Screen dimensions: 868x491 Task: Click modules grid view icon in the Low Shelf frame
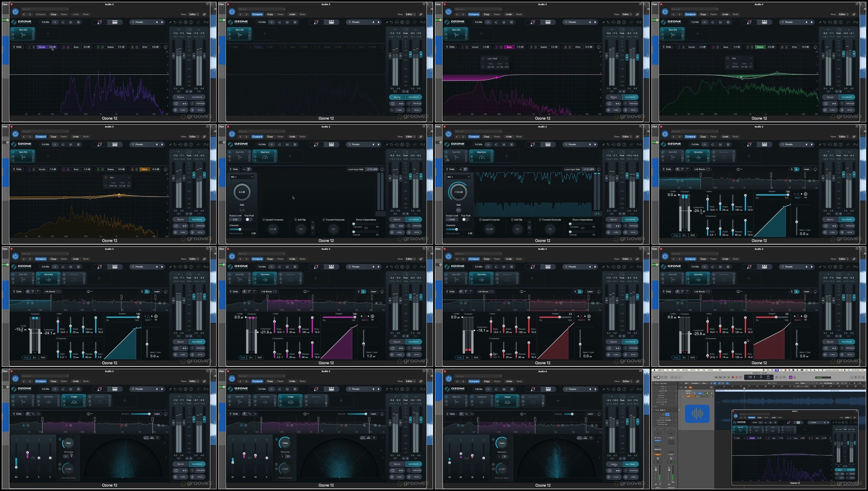548,22
